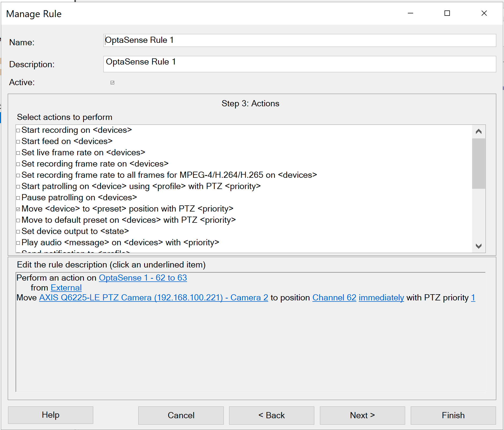Enable the Start recording on devices action
Screen dimensions: 504x430
pos(18,131)
